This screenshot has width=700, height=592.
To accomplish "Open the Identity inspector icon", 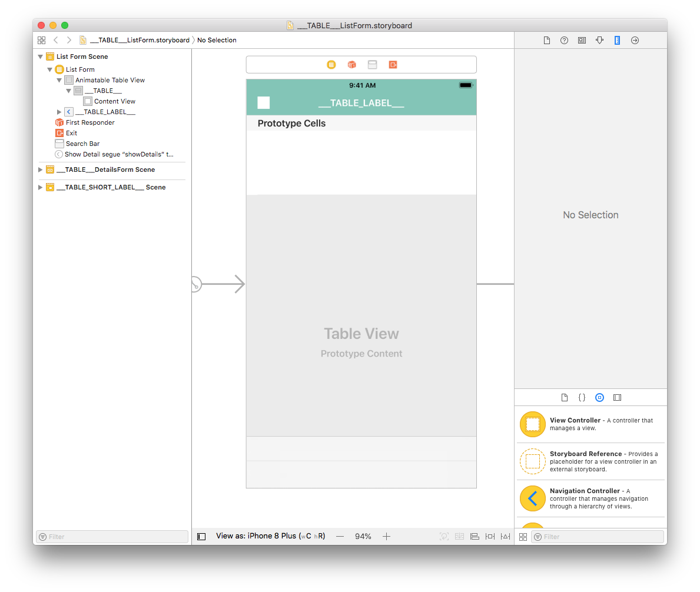I will 582,41.
